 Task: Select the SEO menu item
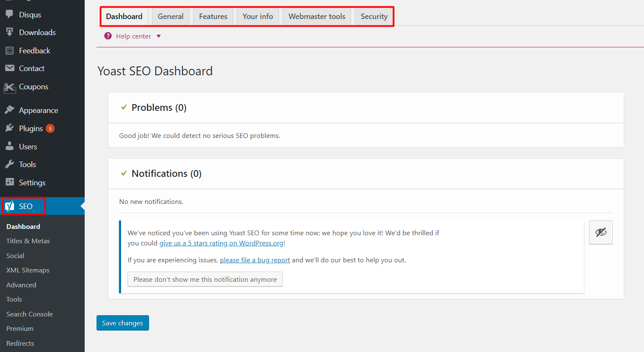(x=42, y=206)
